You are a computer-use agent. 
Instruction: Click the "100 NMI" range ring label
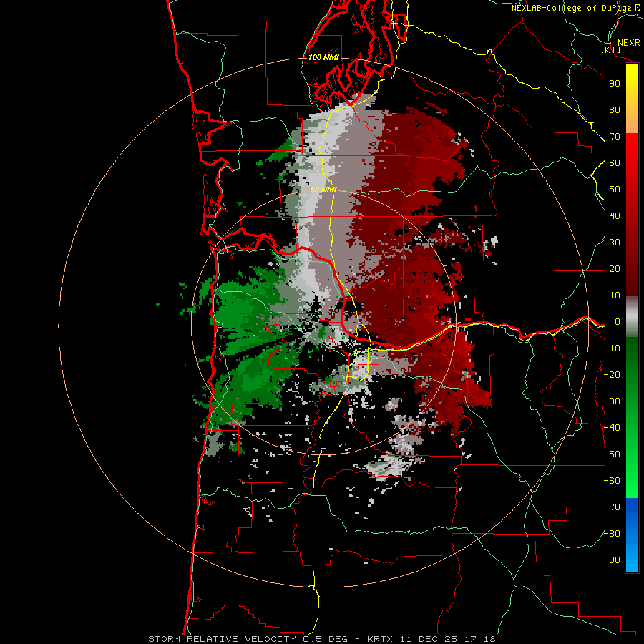click(323, 57)
